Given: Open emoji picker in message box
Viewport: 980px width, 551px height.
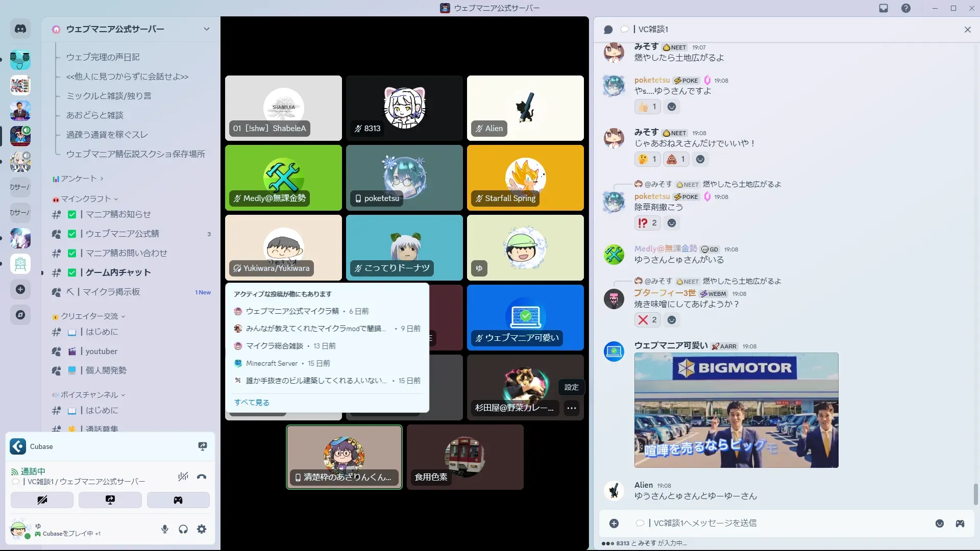Looking at the screenshot, I should click(x=939, y=523).
